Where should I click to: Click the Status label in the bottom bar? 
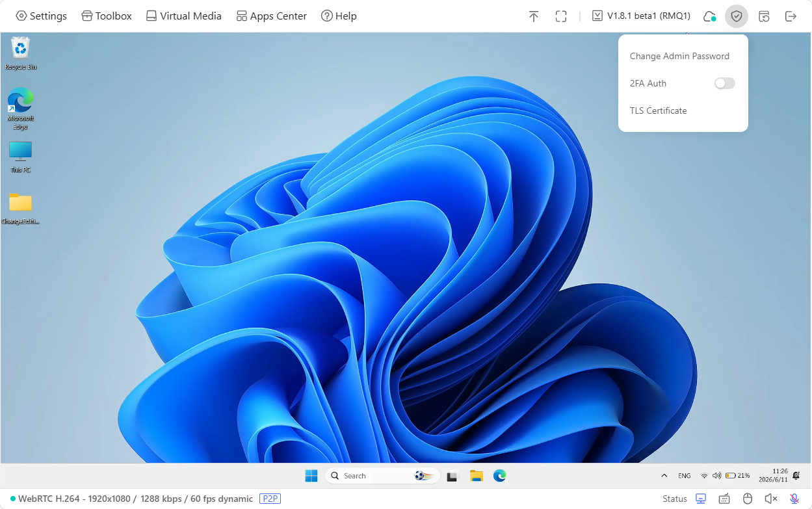click(x=675, y=499)
